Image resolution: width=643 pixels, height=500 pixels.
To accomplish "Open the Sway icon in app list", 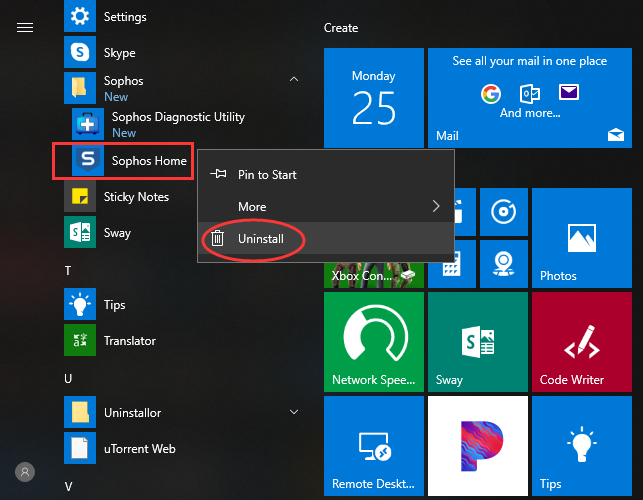I will coord(80,232).
